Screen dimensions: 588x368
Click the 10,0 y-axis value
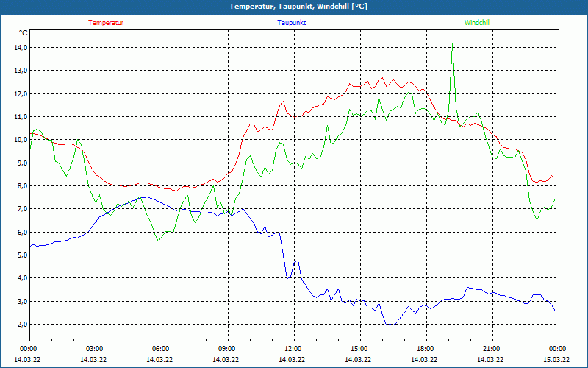pyautogui.click(x=21, y=140)
